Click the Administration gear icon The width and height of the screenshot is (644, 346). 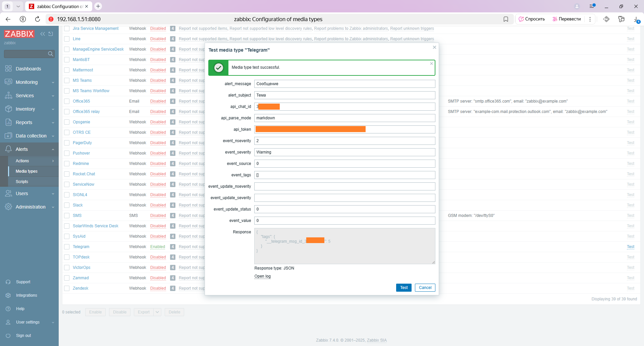[8, 207]
